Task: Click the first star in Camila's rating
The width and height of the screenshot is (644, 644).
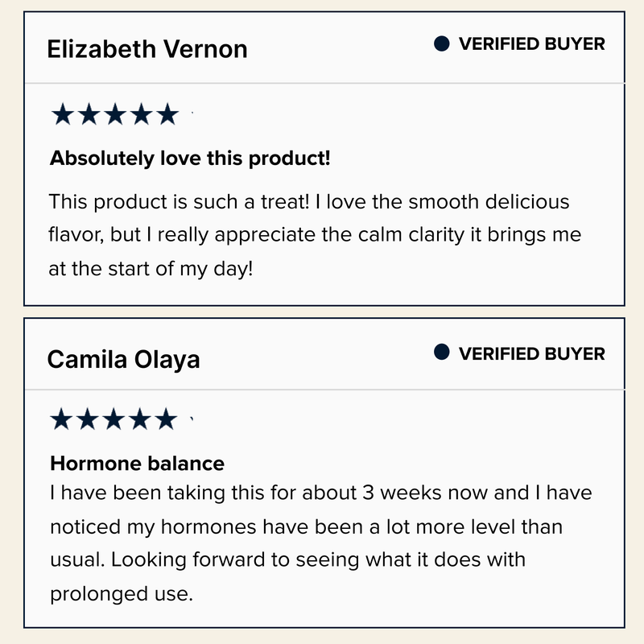Action: pyautogui.click(x=62, y=419)
